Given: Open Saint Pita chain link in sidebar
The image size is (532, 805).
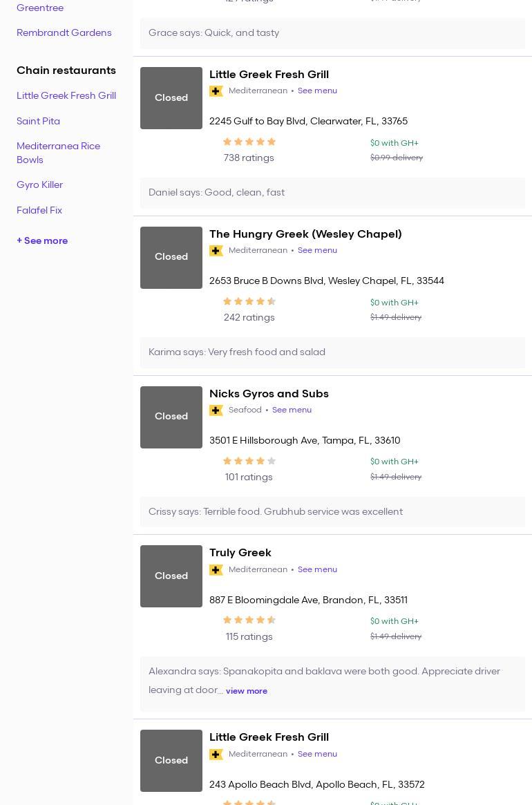Looking at the screenshot, I should 38,121.
